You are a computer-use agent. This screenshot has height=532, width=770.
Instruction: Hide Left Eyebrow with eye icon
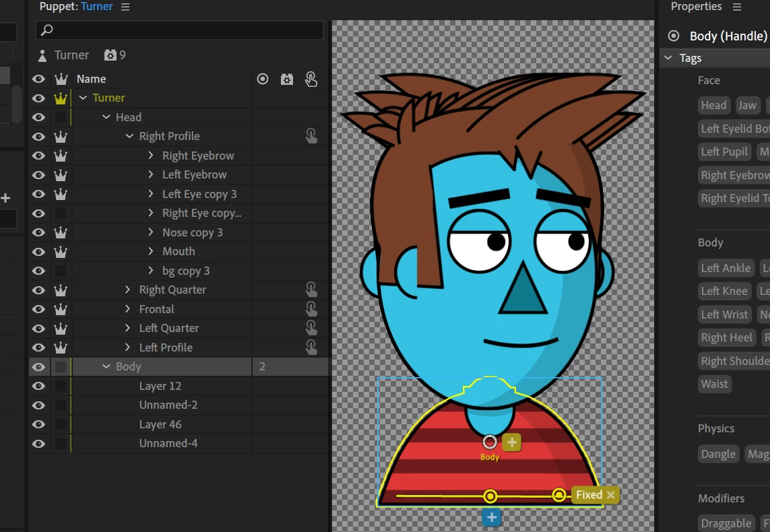point(38,174)
